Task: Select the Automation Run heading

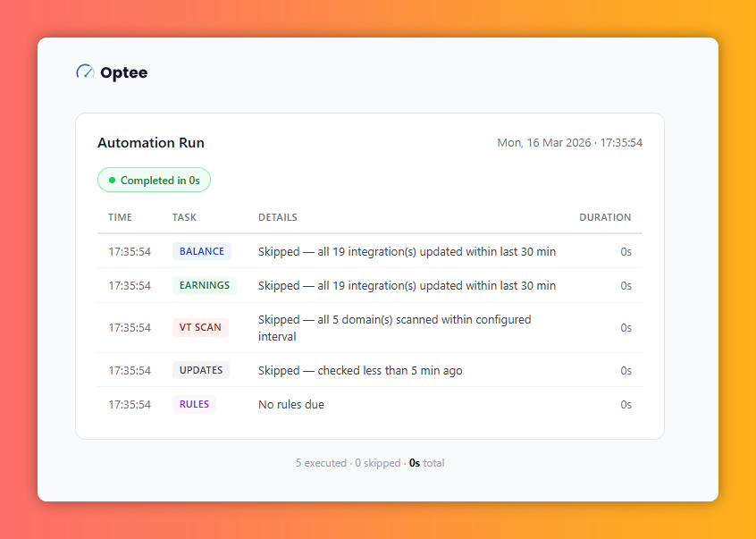Action: 151,143
